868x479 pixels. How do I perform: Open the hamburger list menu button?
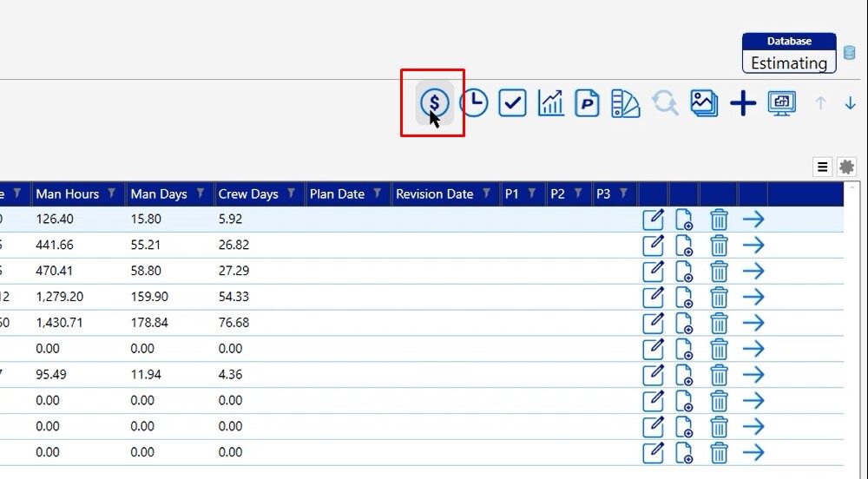(823, 167)
